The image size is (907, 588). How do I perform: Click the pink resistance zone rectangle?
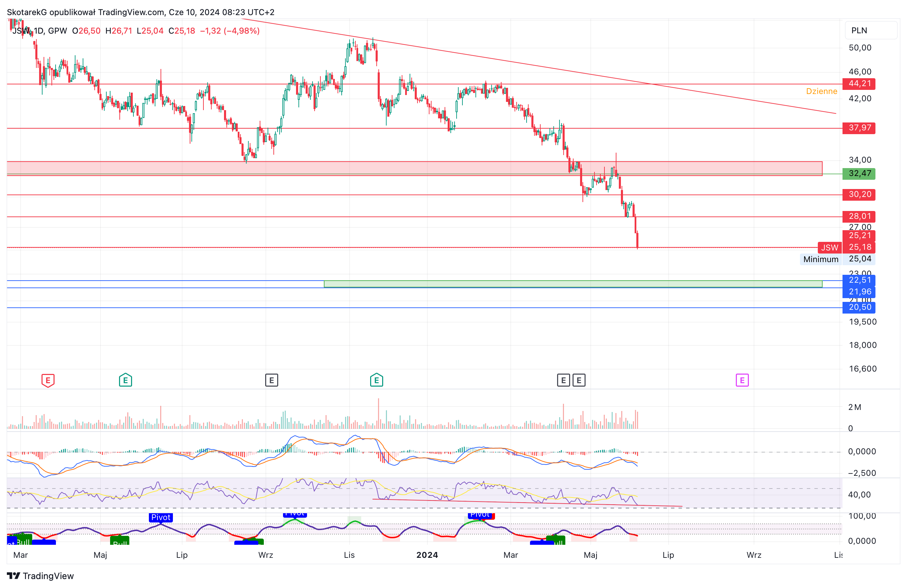tap(414, 168)
